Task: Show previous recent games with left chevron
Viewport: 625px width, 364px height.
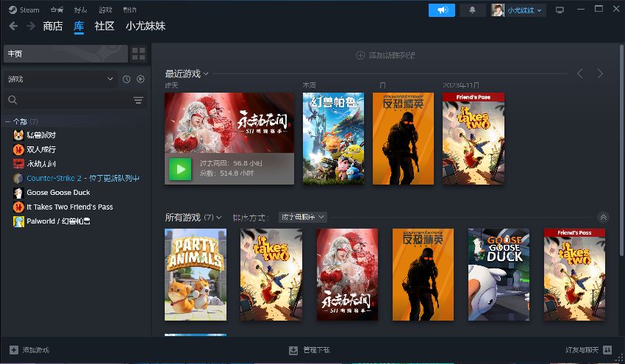Action: [x=580, y=74]
